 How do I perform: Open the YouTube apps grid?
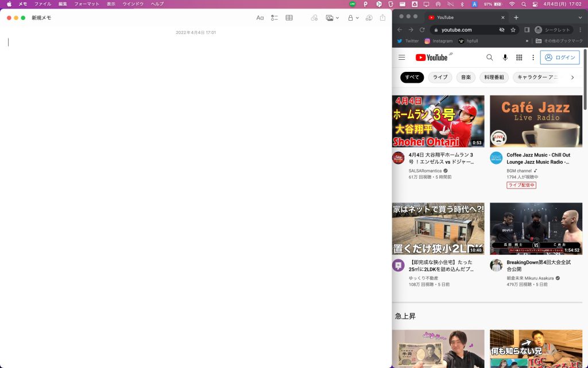tap(519, 57)
